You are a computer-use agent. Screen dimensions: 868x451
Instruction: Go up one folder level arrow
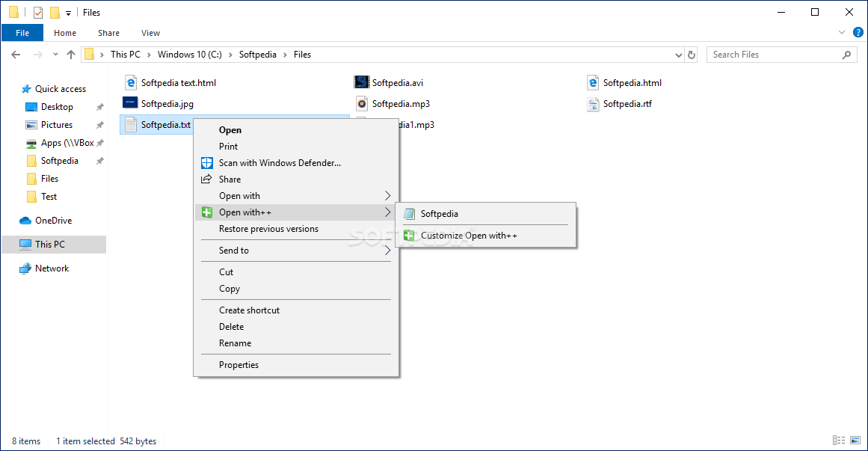(71, 55)
